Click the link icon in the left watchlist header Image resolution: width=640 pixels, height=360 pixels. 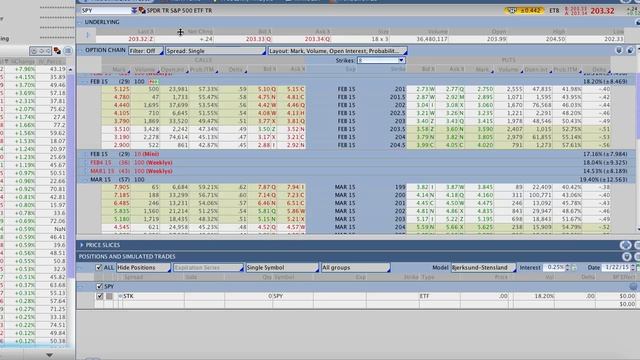[x=57, y=51]
